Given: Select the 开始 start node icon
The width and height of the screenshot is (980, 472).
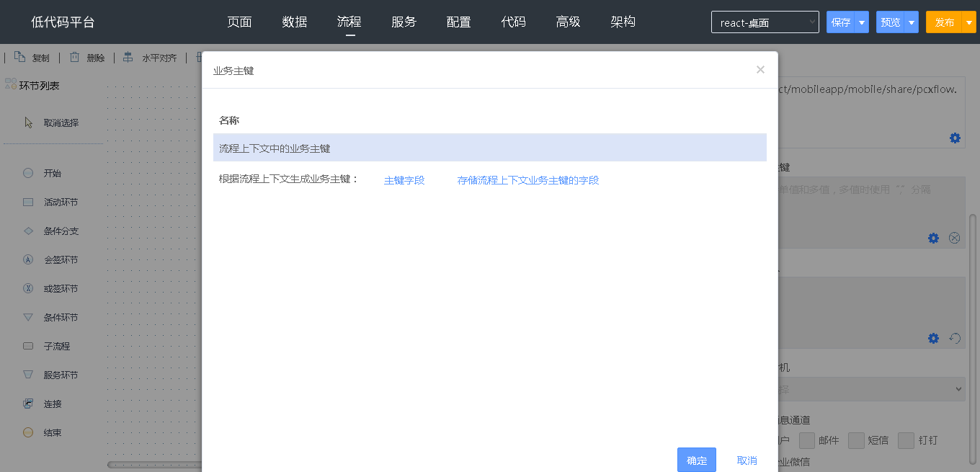Looking at the screenshot, I should pyautogui.click(x=28, y=173).
